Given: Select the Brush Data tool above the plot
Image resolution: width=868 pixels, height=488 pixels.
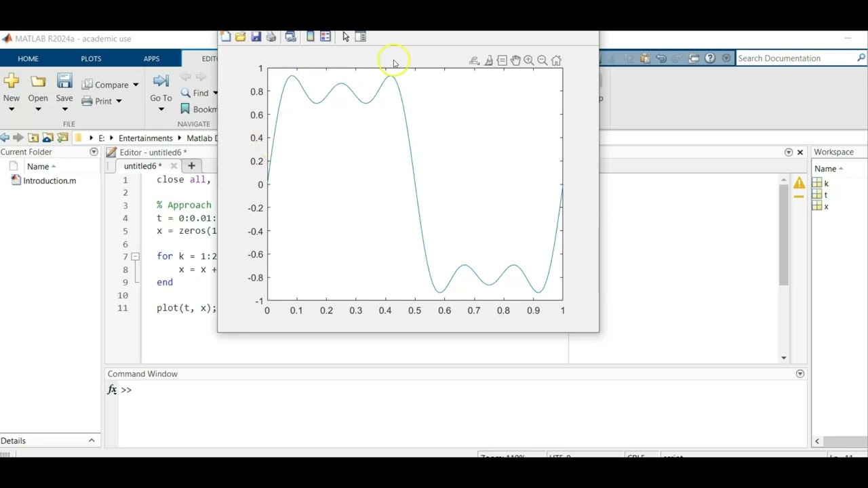Looking at the screenshot, I should pyautogui.click(x=488, y=60).
